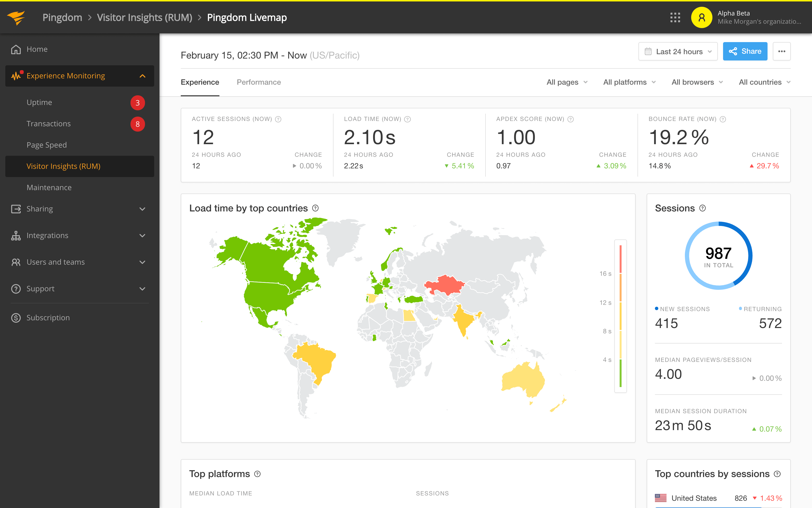812x508 pixels.
Task: Click the Experience Monitoring pulse icon
Action: (x=17, y=75)
